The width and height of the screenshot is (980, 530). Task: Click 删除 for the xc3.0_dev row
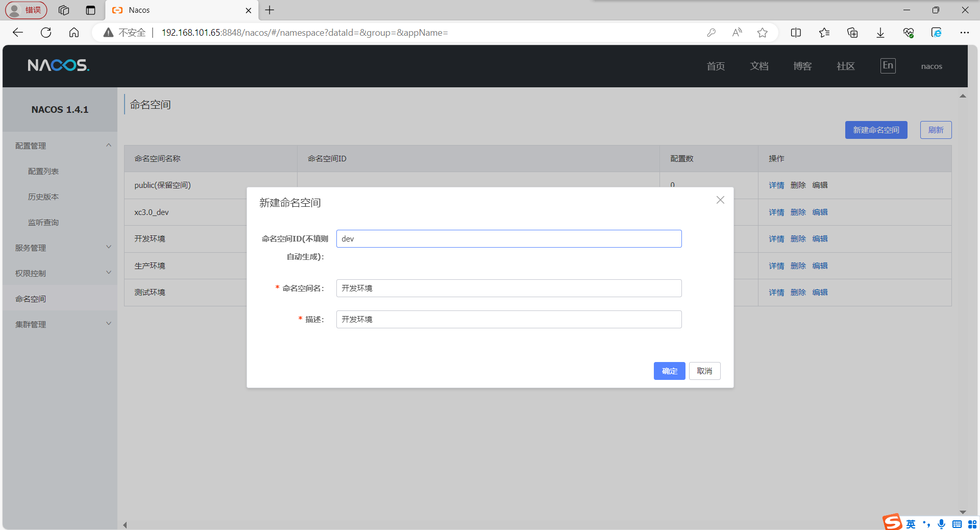coord(798,212)
